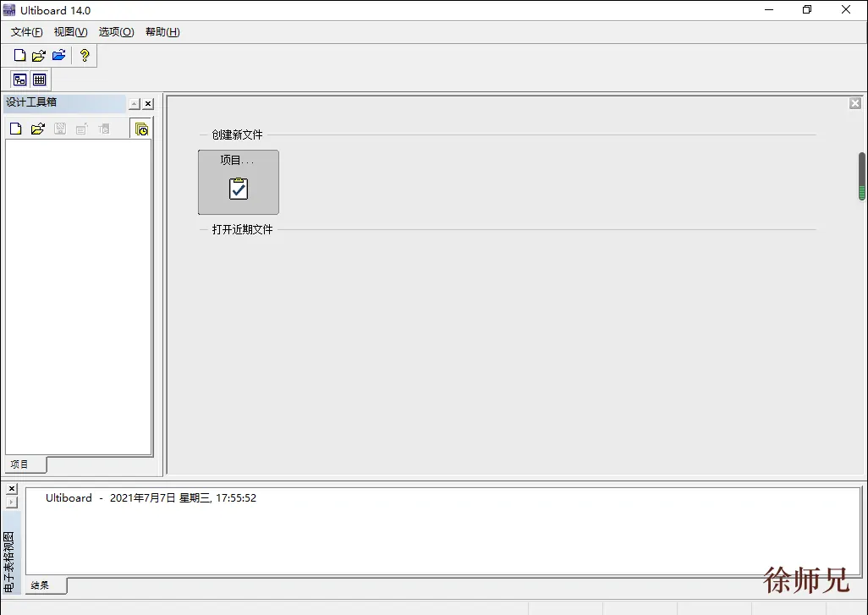868x615 pixels.
Task: Click the greyed document export icon in 设计工具箱
Action: [x=81, y=129]
